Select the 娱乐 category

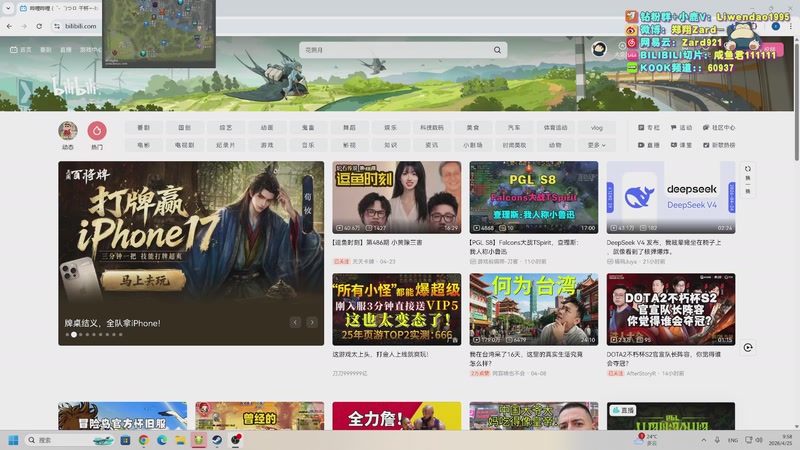tap(390, 128)
